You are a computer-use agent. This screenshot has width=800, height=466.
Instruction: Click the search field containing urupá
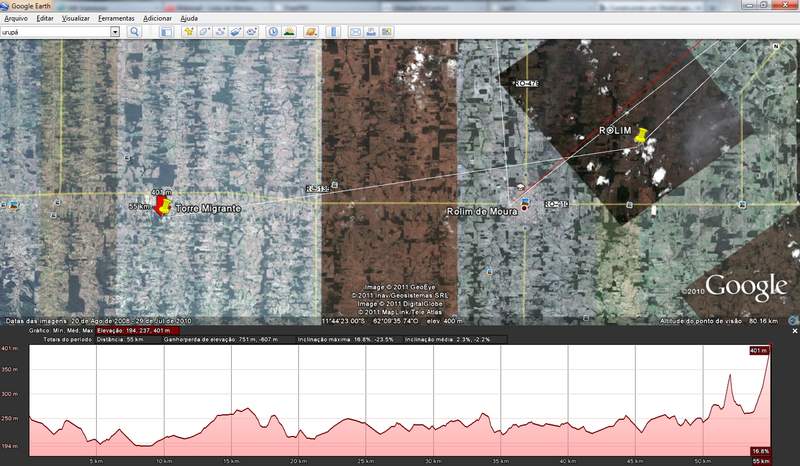pos(55,32)
